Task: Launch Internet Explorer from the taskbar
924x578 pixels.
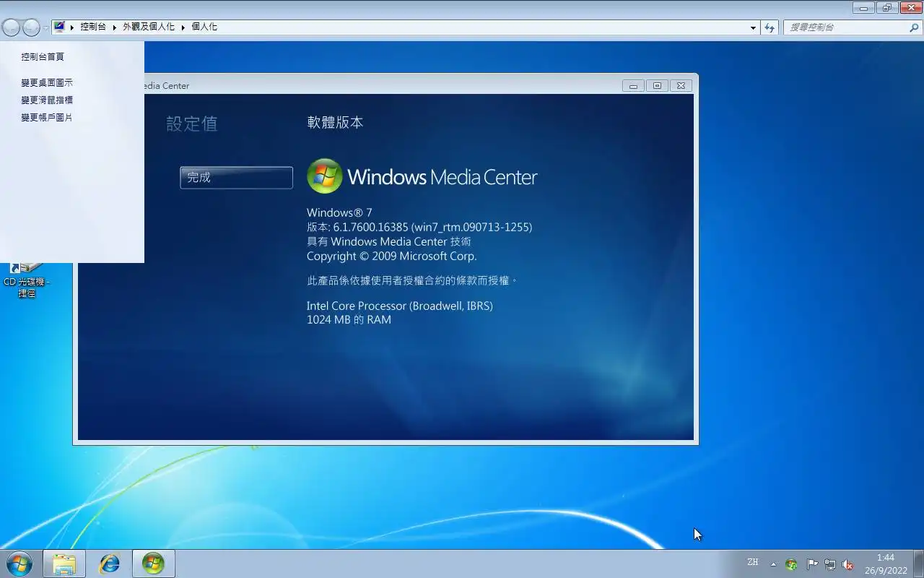Action: coord(109,564)
